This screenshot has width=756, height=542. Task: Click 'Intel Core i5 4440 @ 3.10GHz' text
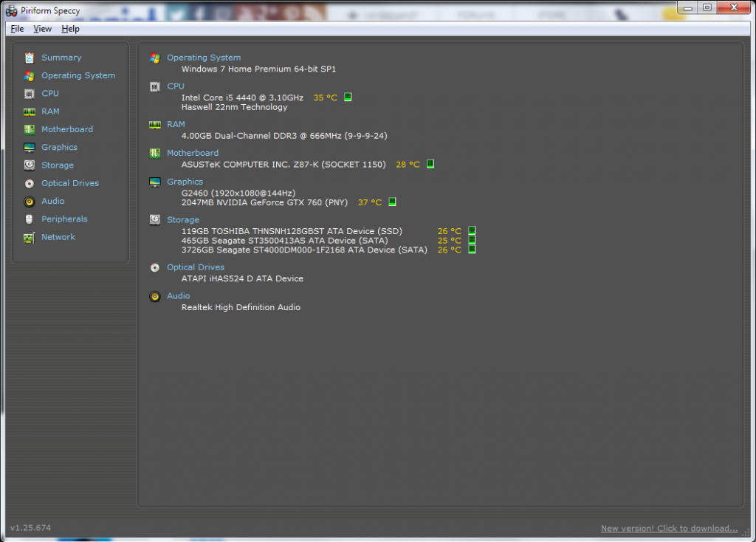pyautogui.click(x=242, y=97)
